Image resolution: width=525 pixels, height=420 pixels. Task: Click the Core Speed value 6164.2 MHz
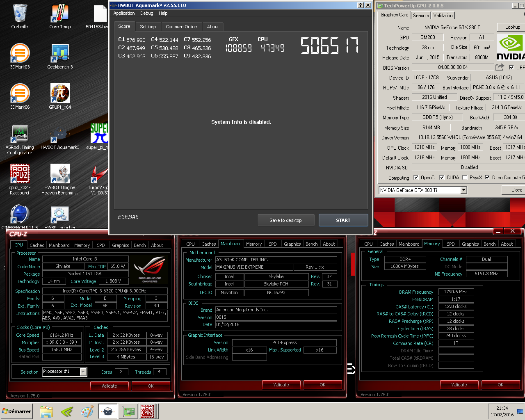(x=62, y=335)
